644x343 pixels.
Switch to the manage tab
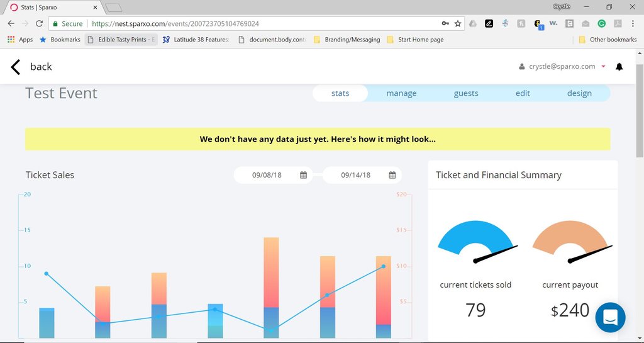click(x=401, y=93)
